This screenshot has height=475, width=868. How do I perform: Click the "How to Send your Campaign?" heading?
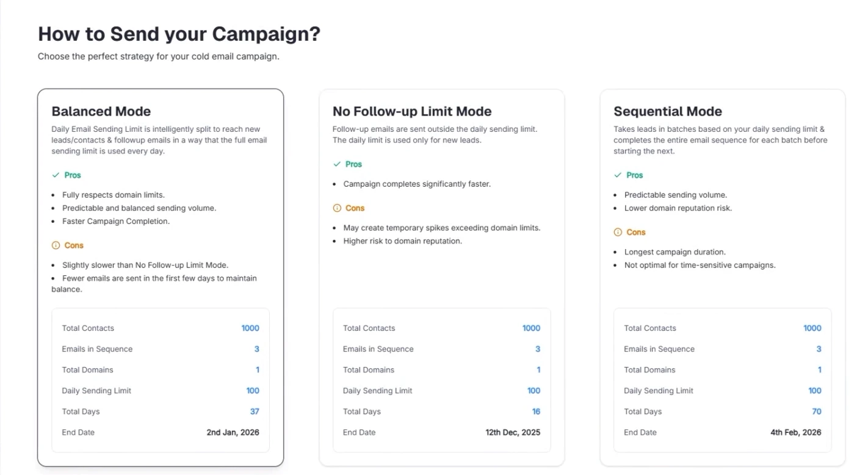pyautogui.click(x=179, y=34)
